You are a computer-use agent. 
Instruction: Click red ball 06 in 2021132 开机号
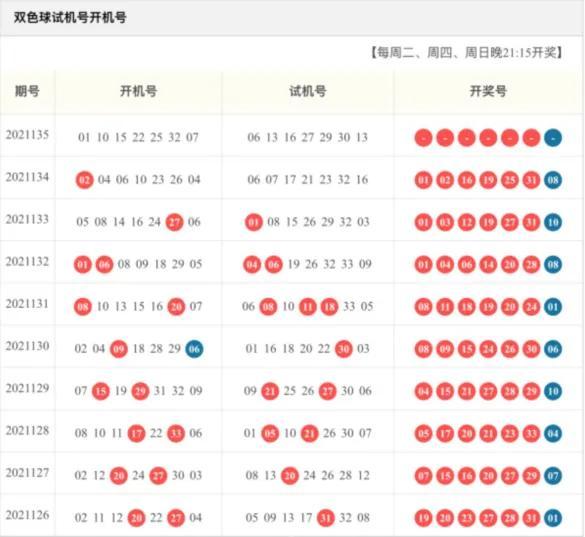tap(104, 265)
